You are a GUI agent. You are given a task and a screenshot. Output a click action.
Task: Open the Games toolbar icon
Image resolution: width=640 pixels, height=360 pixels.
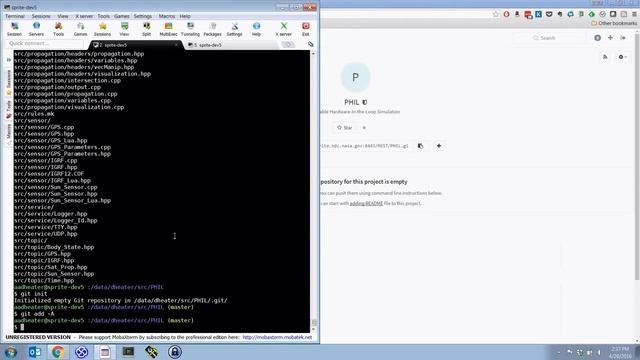point(80,29)
